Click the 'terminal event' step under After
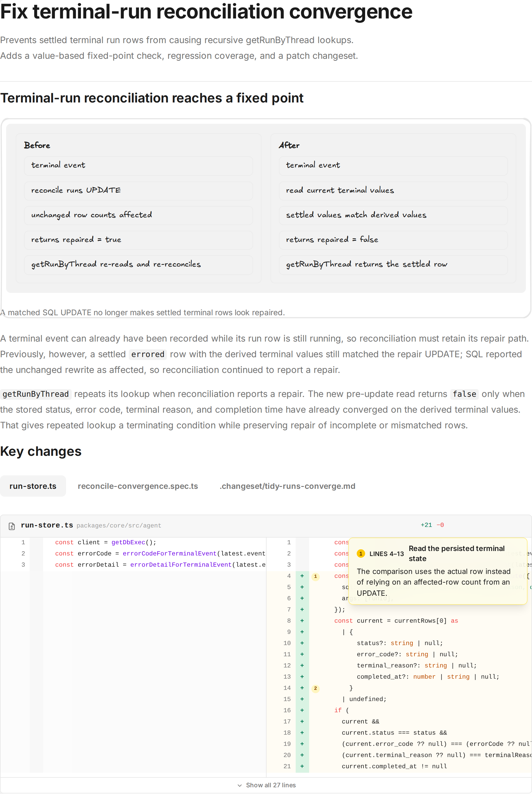This screenshot has height=794, width=532. (x=393, y=166)
